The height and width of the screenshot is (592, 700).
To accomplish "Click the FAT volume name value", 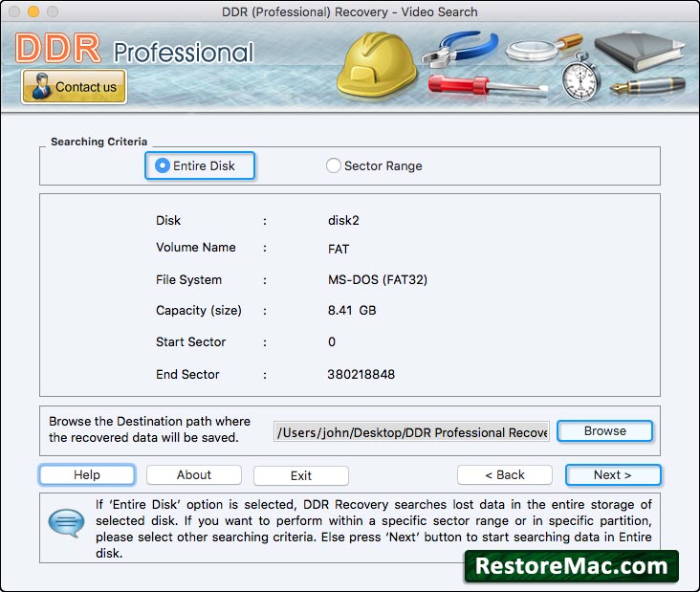I will [339, 249].
